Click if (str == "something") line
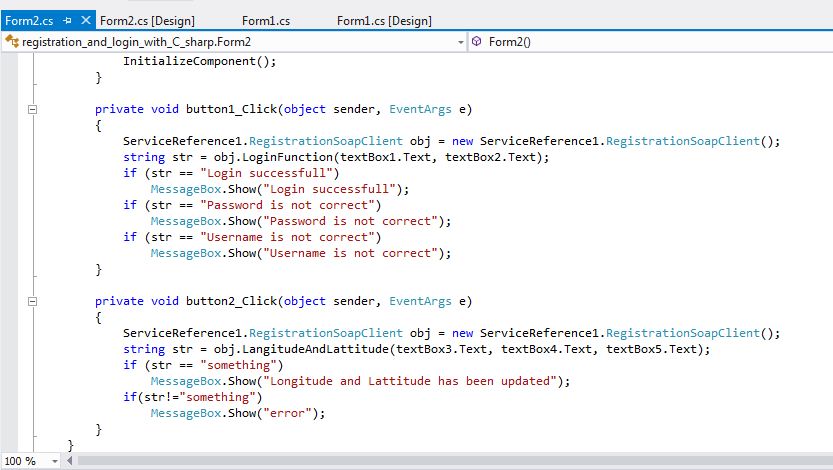The width and height of the screenshot is (833, 470). click(x=203, y=365)
